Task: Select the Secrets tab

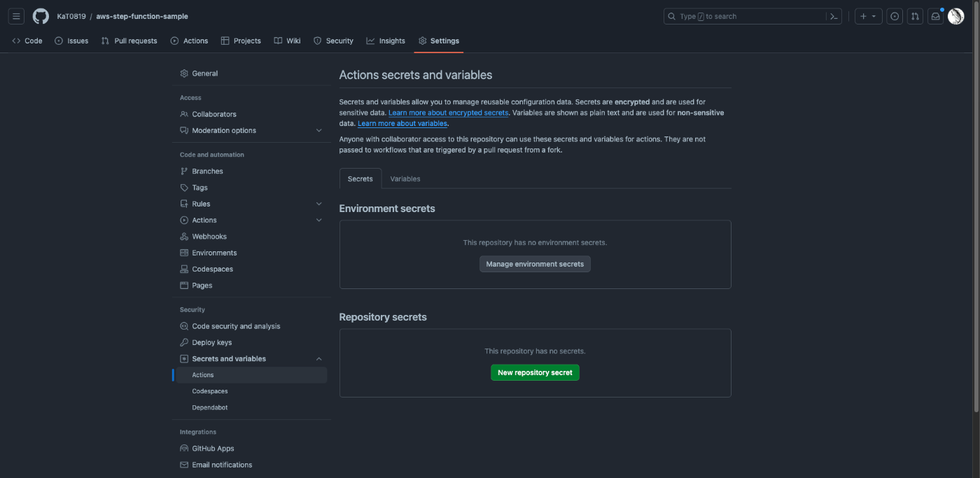Action: click(360, 178)
